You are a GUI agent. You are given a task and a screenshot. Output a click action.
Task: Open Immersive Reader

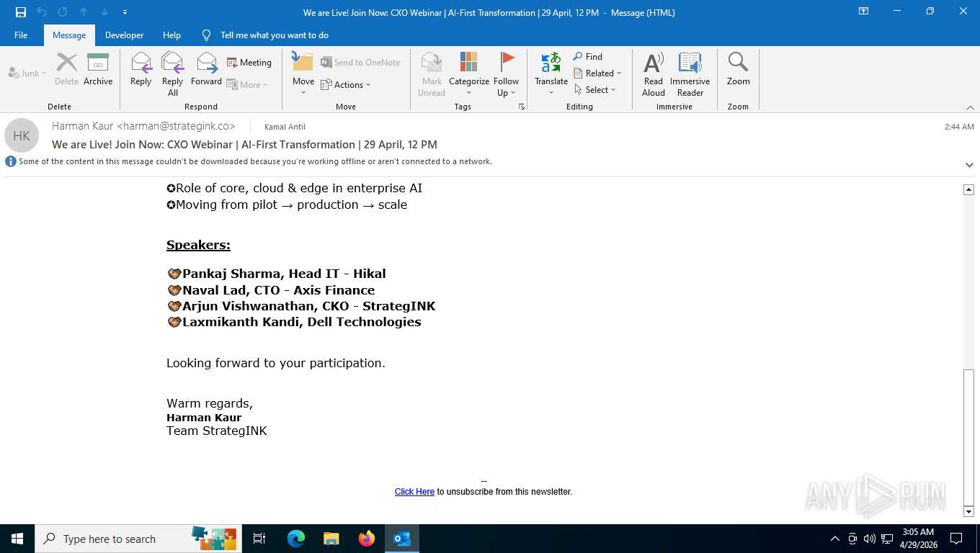(690, 73)
